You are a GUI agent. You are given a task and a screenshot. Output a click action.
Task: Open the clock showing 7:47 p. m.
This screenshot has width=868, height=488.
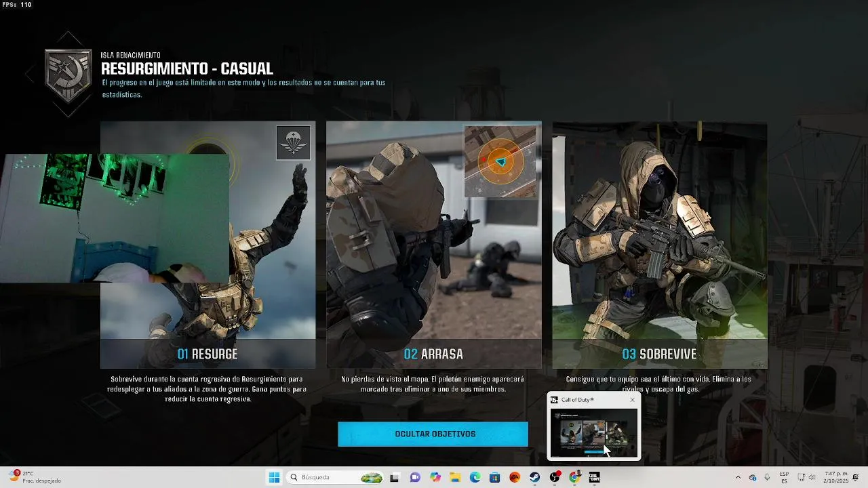837,477
